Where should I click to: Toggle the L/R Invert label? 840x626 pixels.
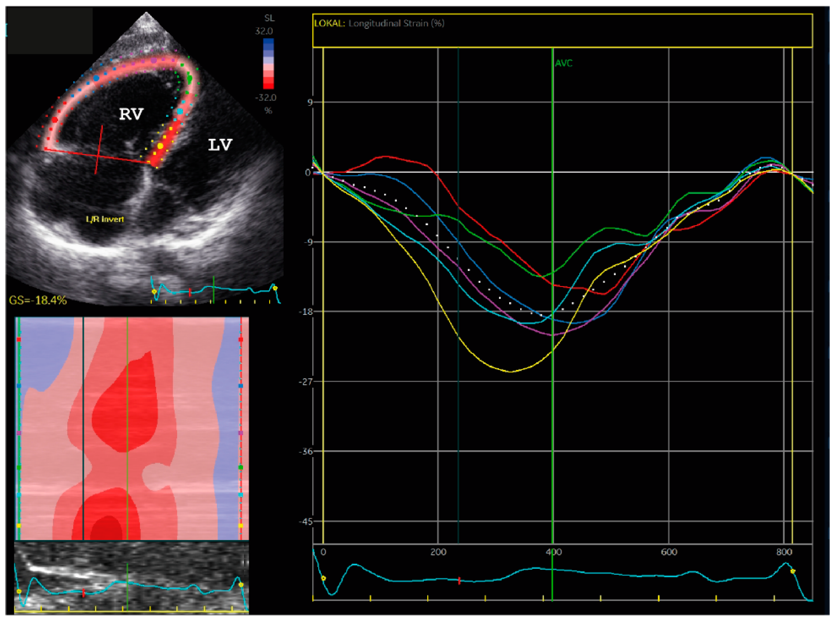click(105, 219)
